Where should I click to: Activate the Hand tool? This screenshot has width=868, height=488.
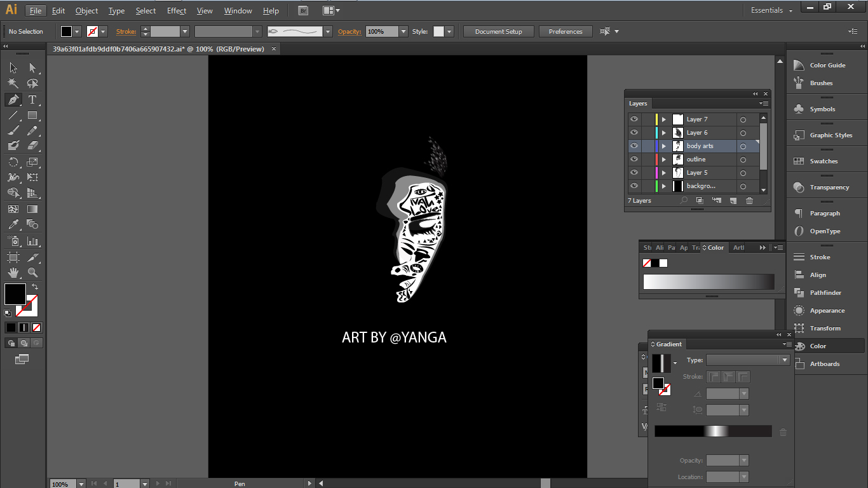13,273
